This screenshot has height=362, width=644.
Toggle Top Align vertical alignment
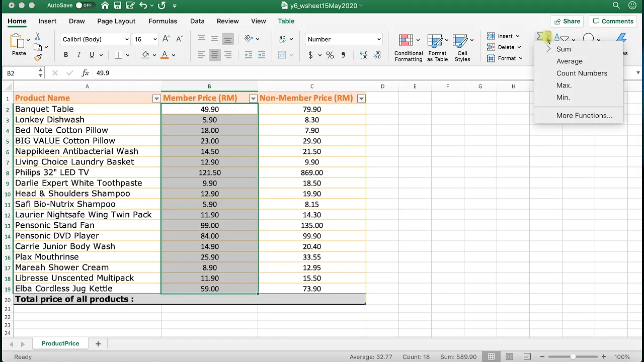coord(202,39)
